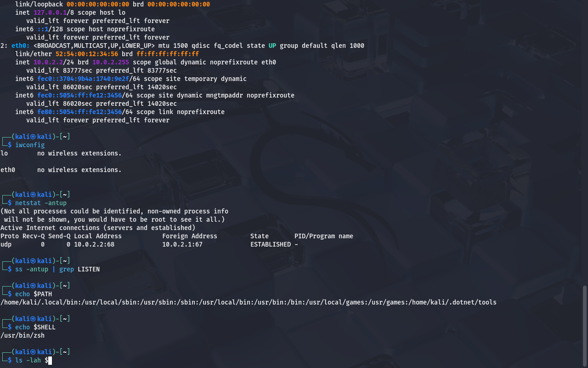Screen dimensions: 588x368
Task: Click the 'netstat -antup' command
Action: tap(41, 203)
